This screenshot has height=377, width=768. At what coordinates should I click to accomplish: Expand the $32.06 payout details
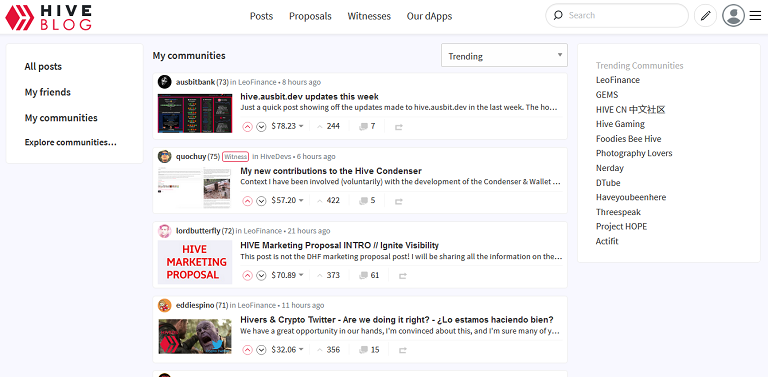pos(288,350)
